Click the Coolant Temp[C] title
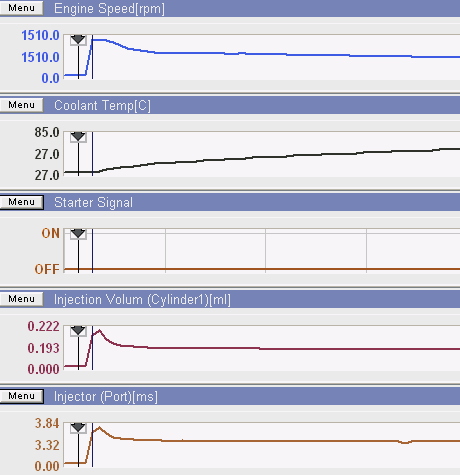The width and height of the screenshot is (460, 475). [x=102, y=106]
